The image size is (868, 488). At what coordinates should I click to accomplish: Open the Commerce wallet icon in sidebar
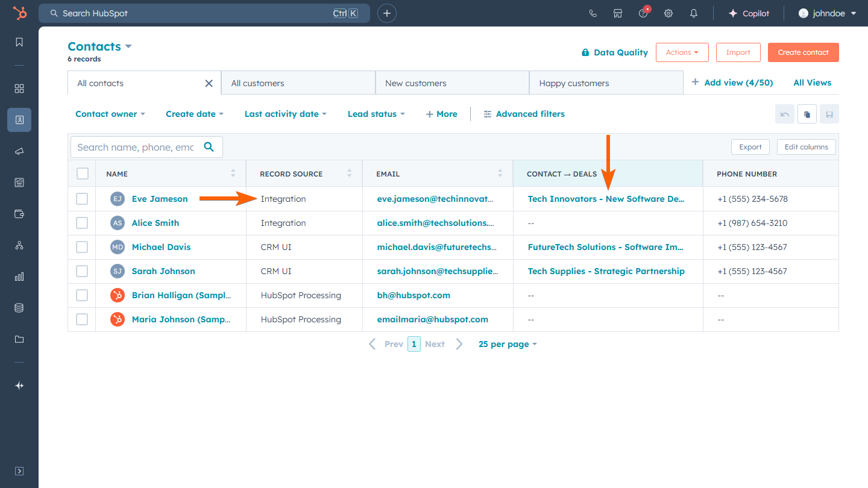(19, 214)
